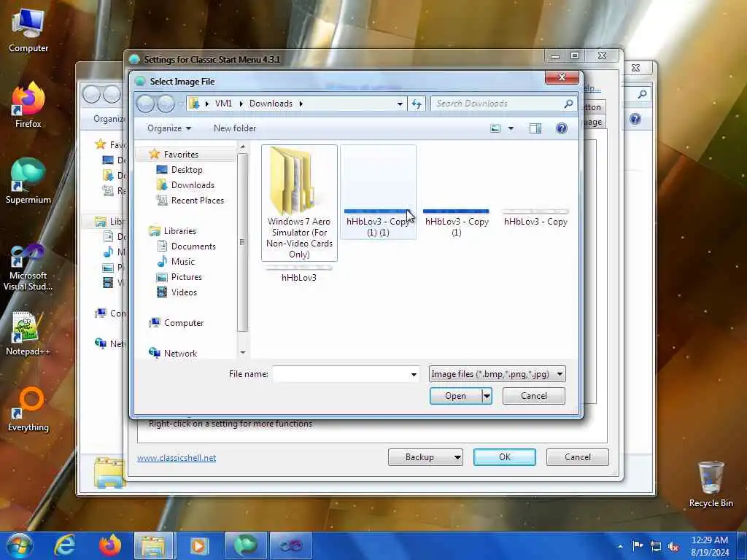Open Windows Media Player from the taskbar
Viewport: 747px width, 560px height.
point(199,545)
